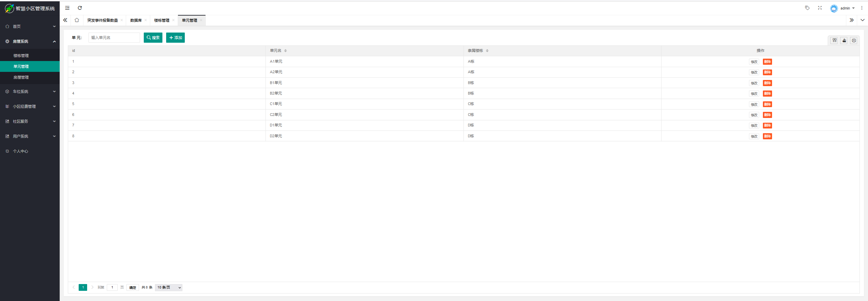The height and width of the screenshot is (301, 868).
Task: Toggle fullscreen mode icon
Action: click(x=820, y=8)
